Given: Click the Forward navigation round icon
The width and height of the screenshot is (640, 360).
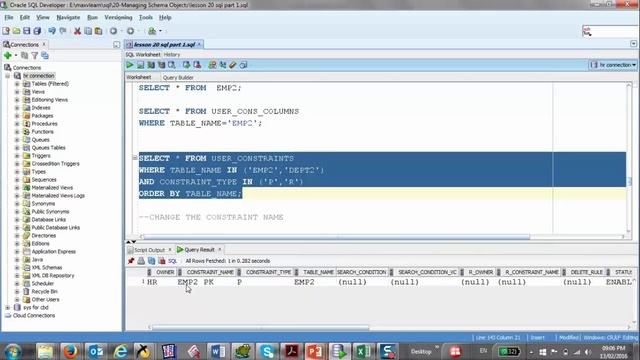Looking at the screenshot, I should 130,31.
